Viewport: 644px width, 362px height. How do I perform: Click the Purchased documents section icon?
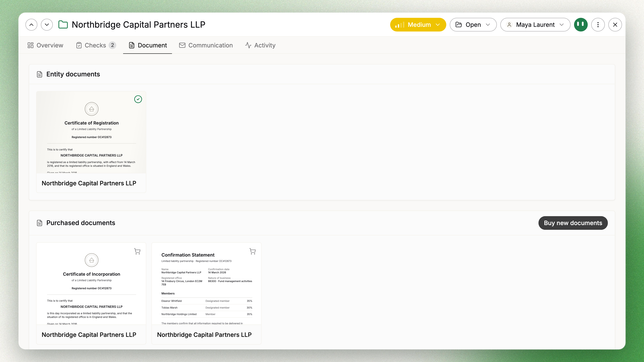click(x=40, y=223)
